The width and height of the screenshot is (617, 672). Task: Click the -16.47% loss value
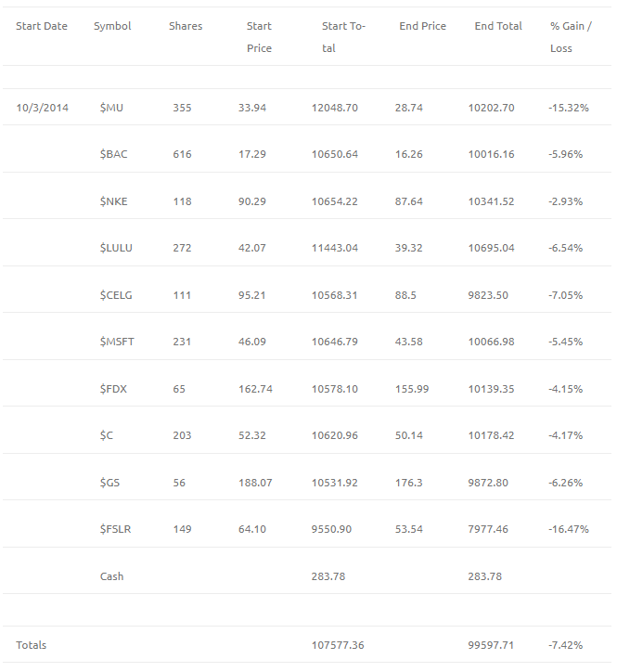pyautogui.click(x=569, y=529)
